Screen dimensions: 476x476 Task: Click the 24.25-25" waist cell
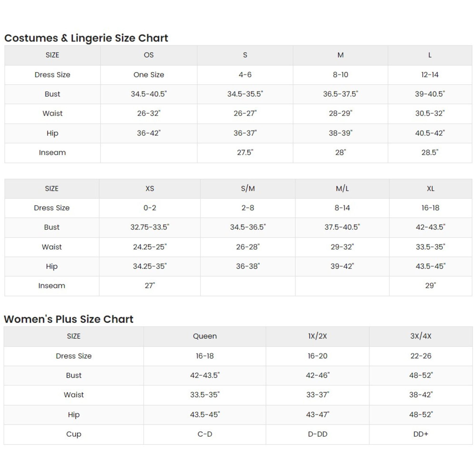point(149,247)
